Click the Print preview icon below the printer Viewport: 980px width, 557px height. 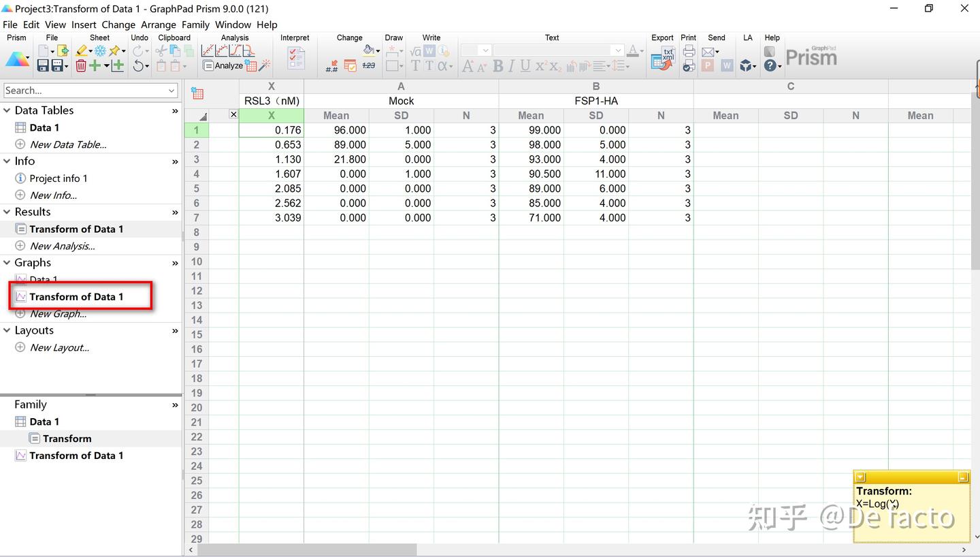click(689, 65)
